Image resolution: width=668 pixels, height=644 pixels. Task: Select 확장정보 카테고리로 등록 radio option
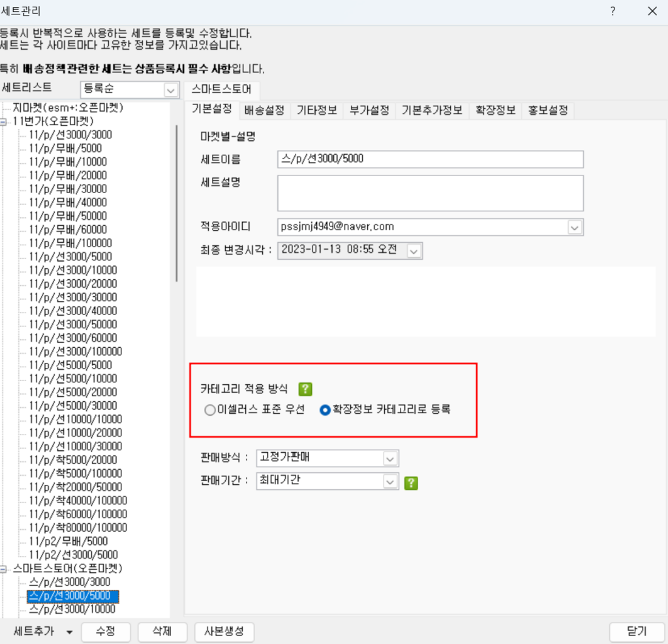[x=385, y=410]
